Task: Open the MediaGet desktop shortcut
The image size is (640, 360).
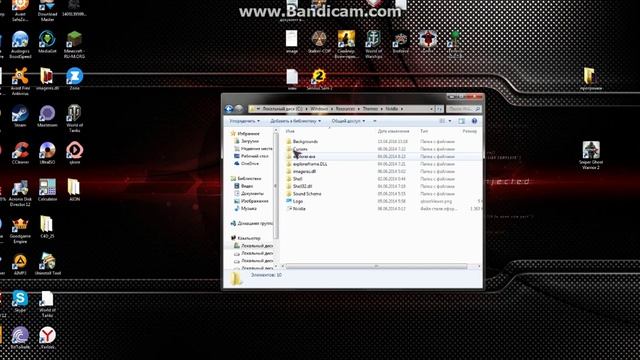Action: click(47, 42)
